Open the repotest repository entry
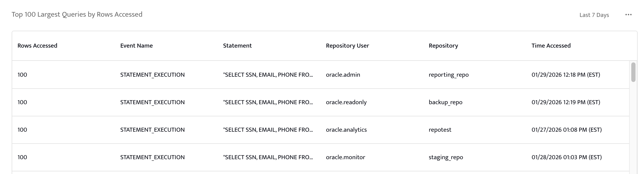This screenshot has height=174, width=644. tap(440, 130)
